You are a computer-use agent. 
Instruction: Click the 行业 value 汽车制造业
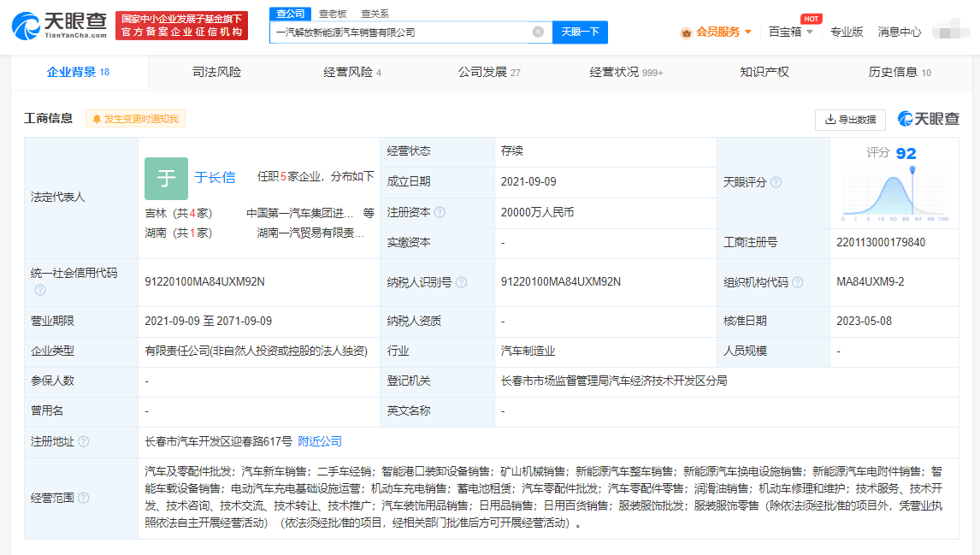click(528, 351)
